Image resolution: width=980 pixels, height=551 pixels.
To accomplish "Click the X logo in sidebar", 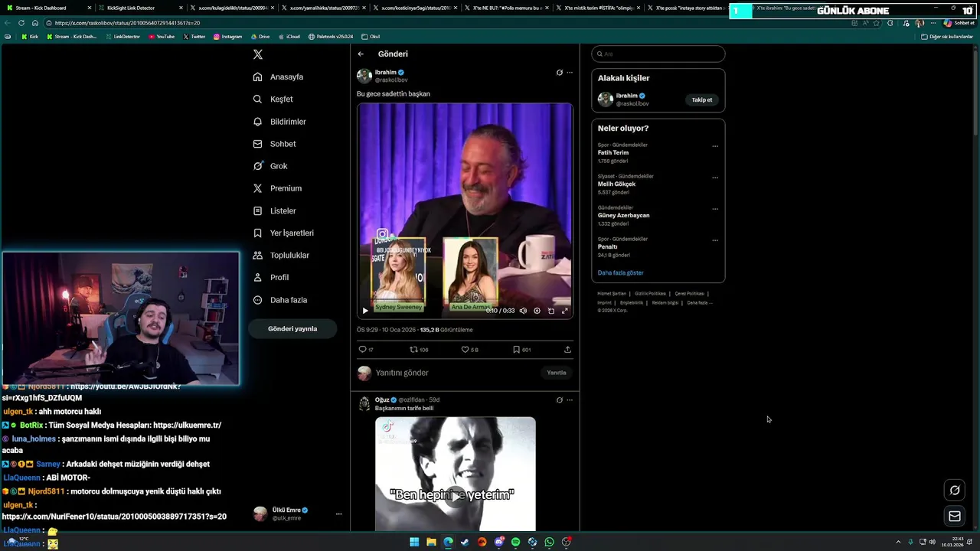I will (258, 54).
